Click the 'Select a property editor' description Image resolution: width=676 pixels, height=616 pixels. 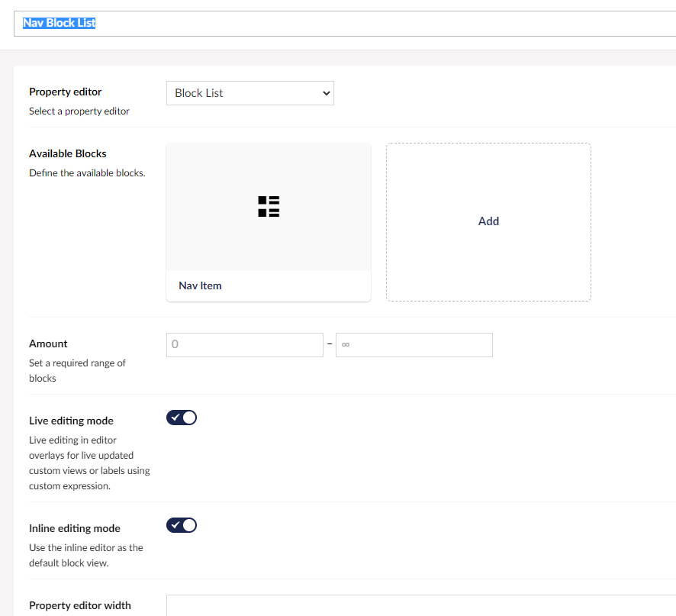point(79,111)
